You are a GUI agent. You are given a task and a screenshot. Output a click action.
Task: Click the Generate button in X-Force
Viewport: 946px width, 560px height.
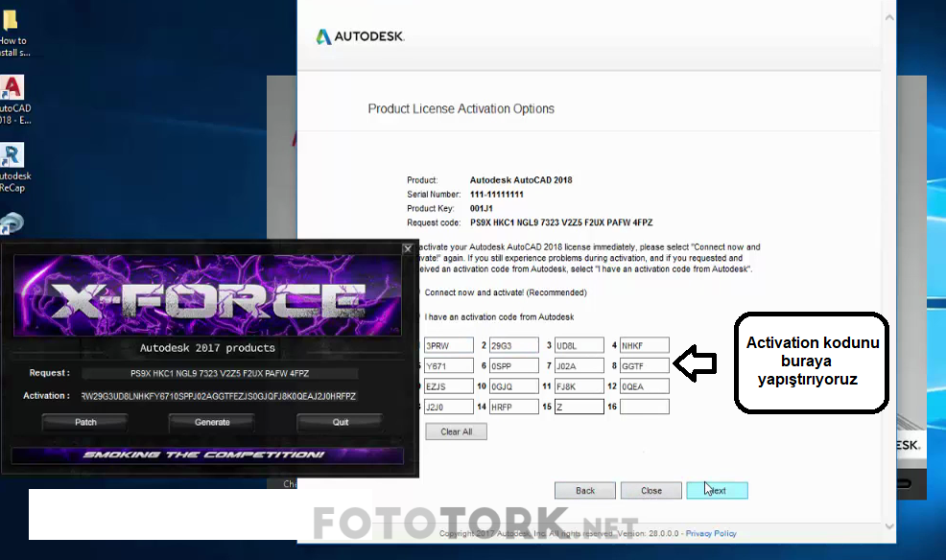[x=212, y=422]
